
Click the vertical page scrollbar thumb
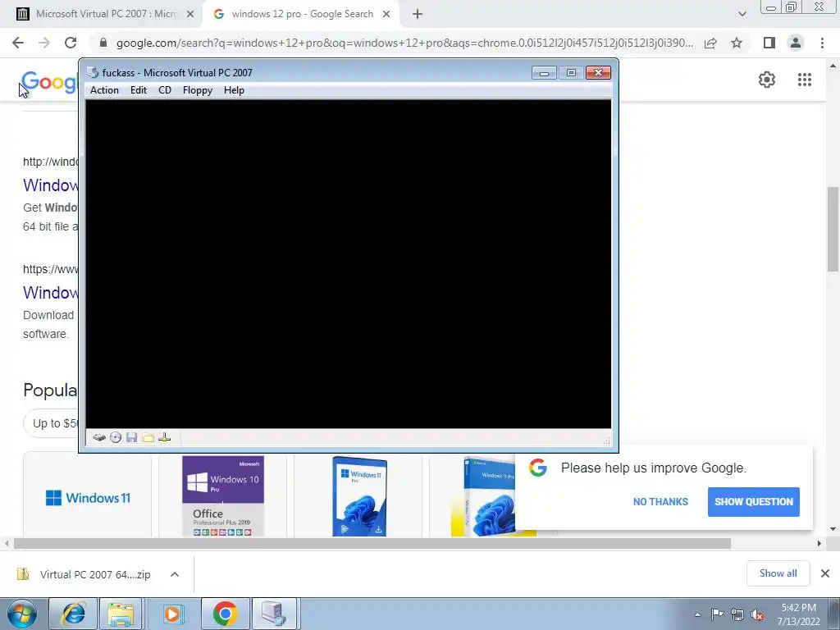pos(833,229)
